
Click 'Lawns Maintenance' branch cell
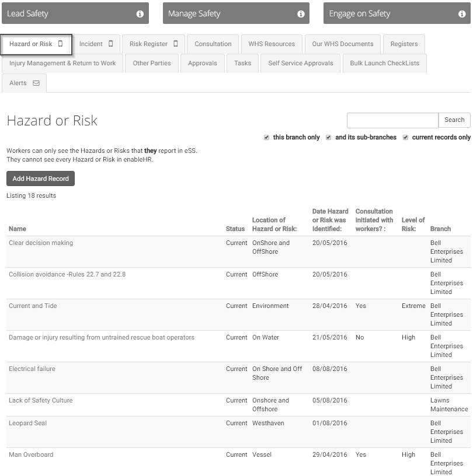click(x=449, y=405)
